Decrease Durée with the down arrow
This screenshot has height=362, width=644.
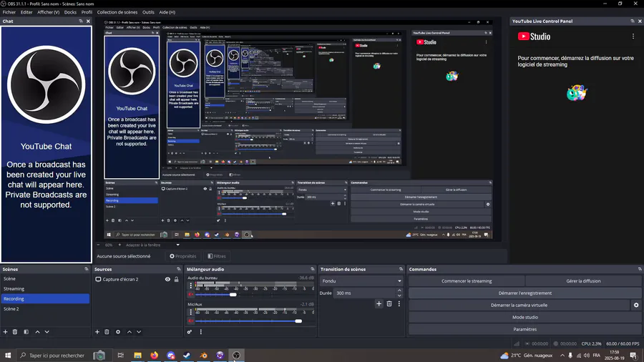(399, 295)
